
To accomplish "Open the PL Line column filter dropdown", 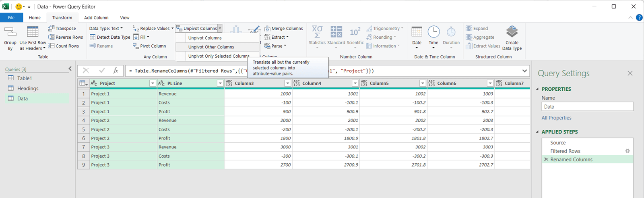I will [x=220, y=83].
